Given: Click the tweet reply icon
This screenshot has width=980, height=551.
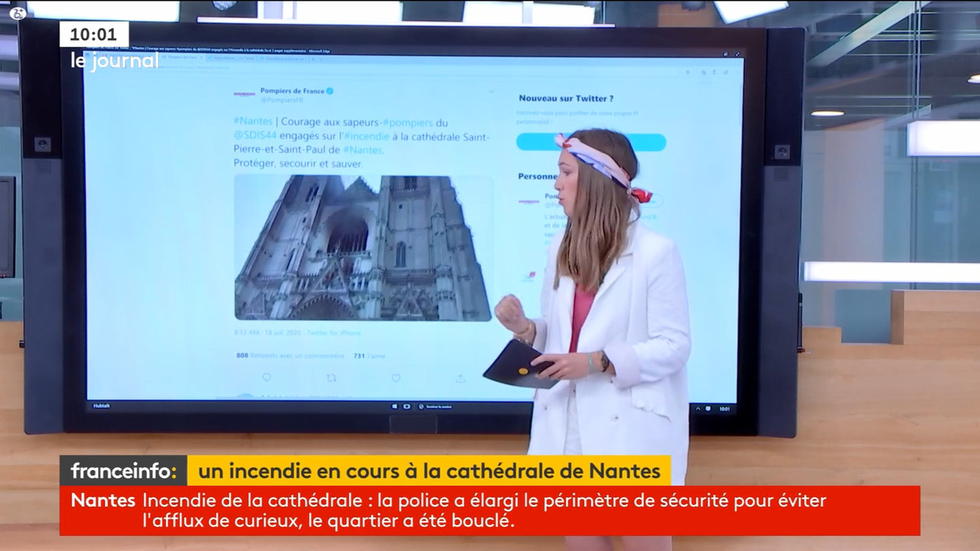Looking at the screenshot, I should 266,377.
